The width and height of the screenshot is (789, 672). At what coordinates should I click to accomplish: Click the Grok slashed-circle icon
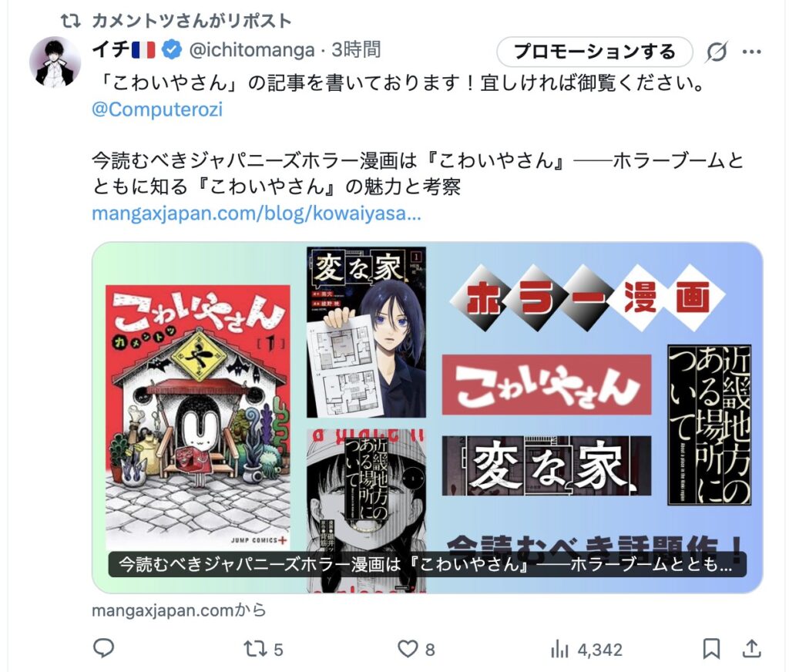[x=717, y=52]
